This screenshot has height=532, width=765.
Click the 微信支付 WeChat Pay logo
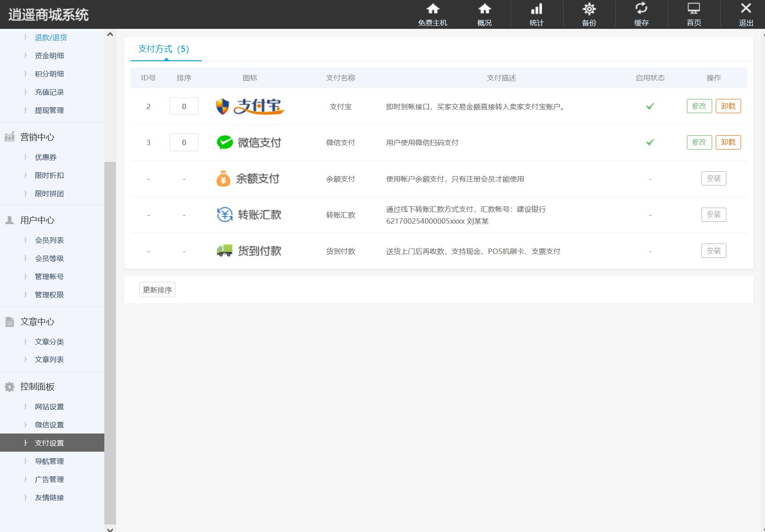[249, 142]
